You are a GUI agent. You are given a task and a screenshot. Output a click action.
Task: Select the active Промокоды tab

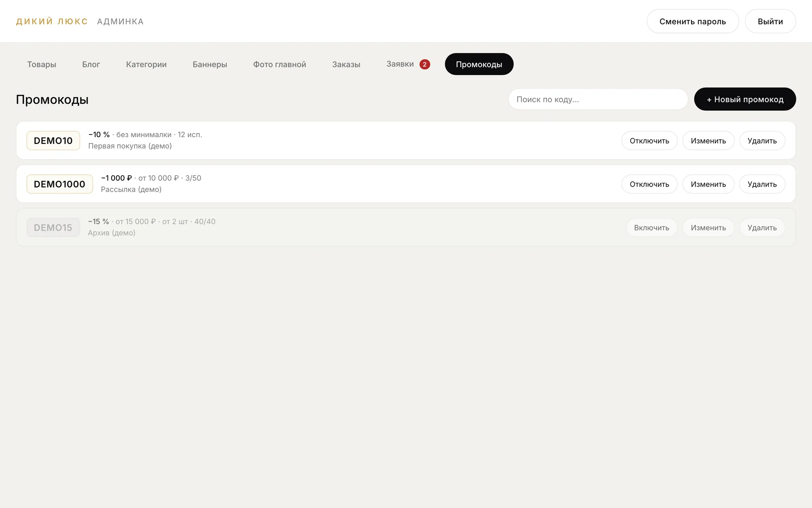[479, 64]
